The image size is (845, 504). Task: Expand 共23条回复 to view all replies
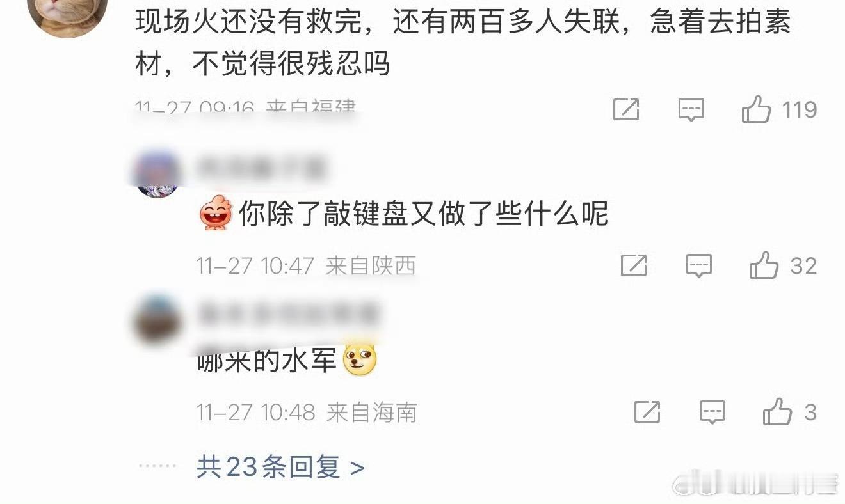point(280,468)
